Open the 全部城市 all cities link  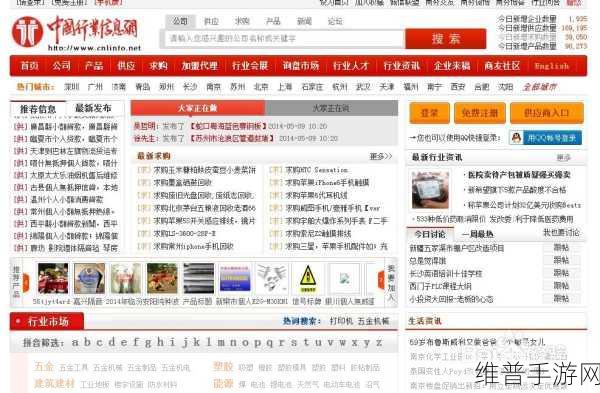point(540,87)
